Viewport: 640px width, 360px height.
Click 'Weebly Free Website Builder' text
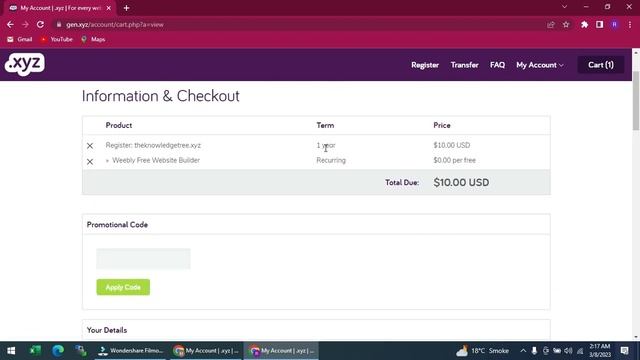(156, 160)
